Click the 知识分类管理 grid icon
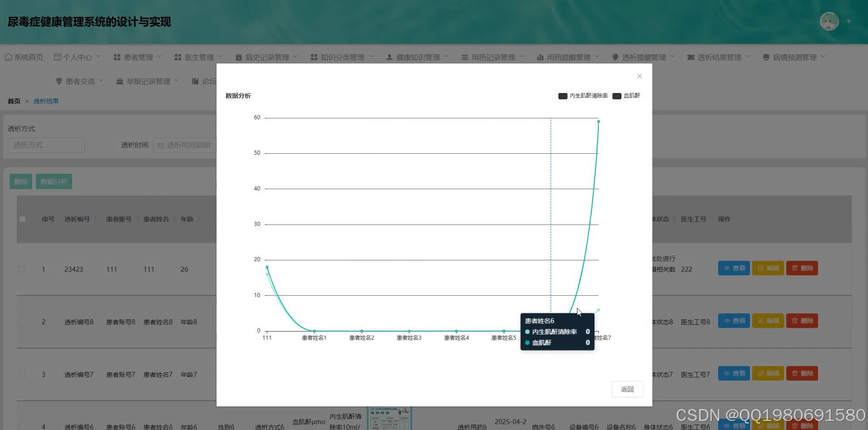 pos(314,57)
